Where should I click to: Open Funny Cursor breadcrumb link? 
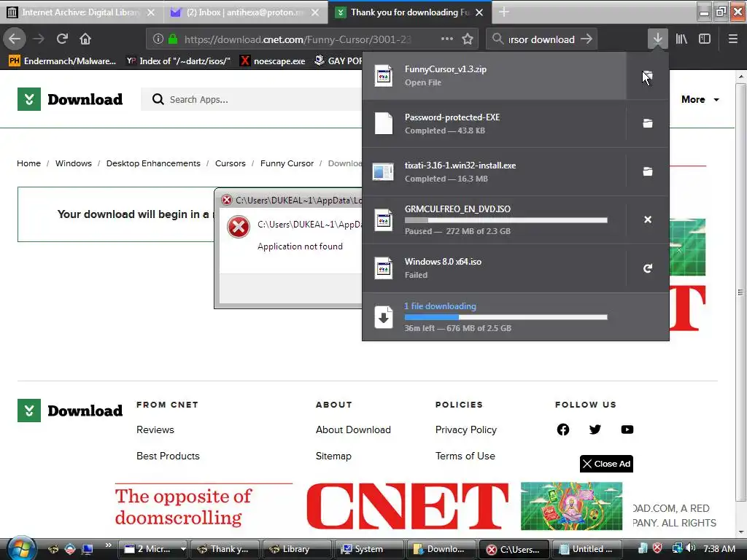(287, 163)
